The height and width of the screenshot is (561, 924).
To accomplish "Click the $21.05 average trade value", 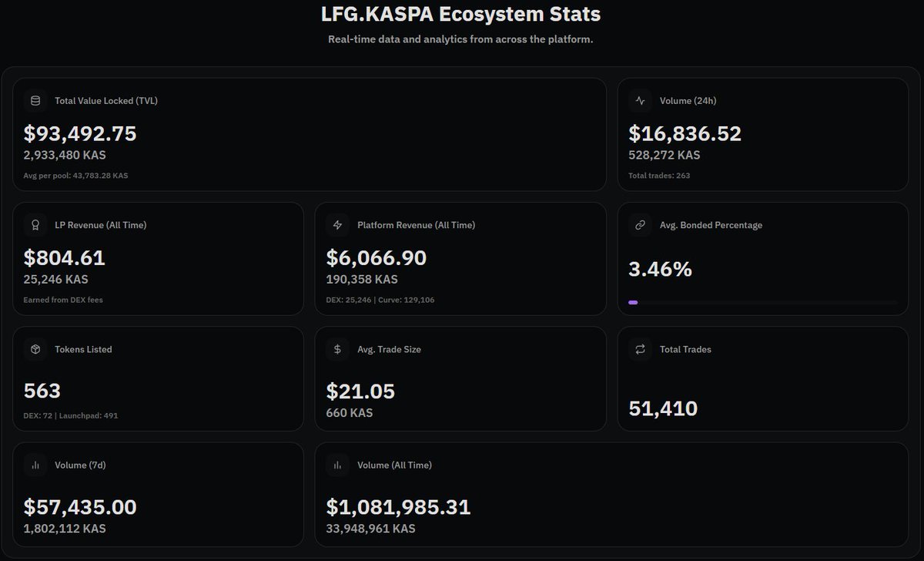I will (360, 391).
